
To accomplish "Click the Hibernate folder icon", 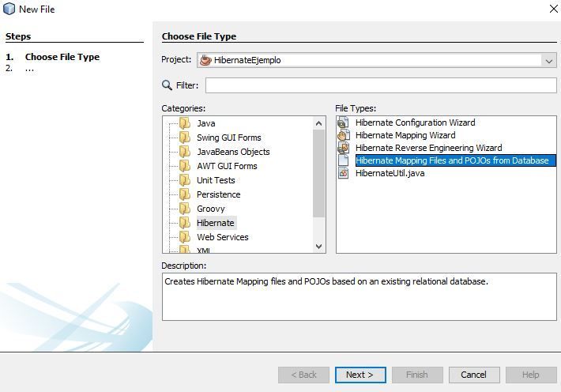I will [x=185, y=223].
